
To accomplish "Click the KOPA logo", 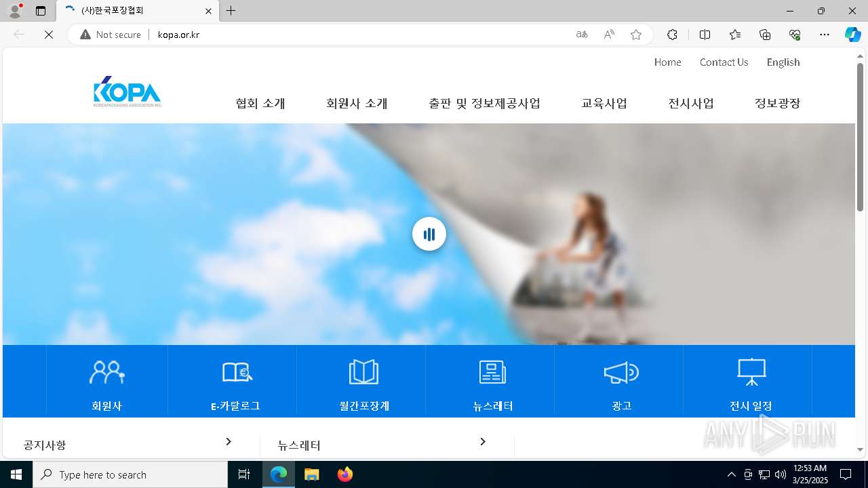I will pos(127,91).
